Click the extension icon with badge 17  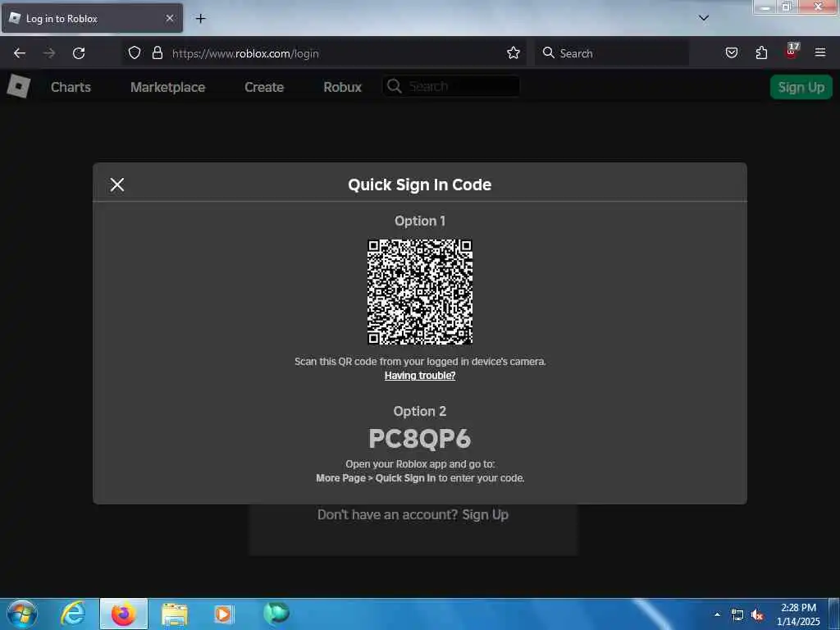[792, 52]
